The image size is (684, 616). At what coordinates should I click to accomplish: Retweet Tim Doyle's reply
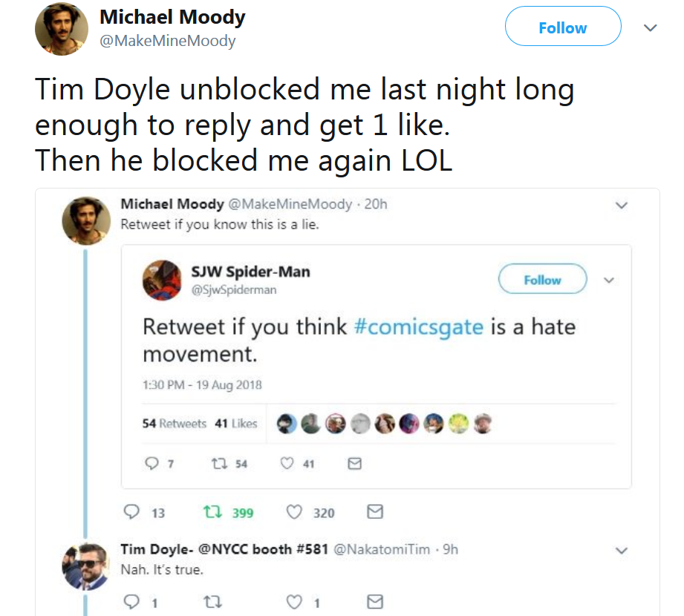tap(213, 603)
